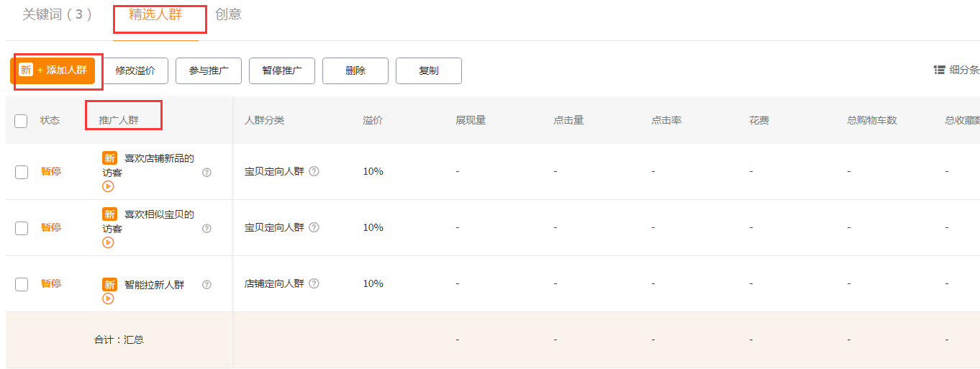Help icon next to 宝贝定向人群 in first row

314,171
